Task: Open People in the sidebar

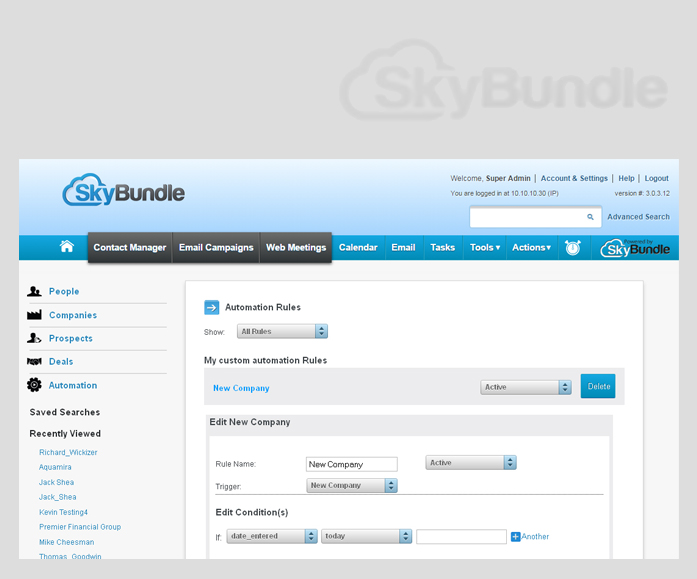Action: pos(64,291)
